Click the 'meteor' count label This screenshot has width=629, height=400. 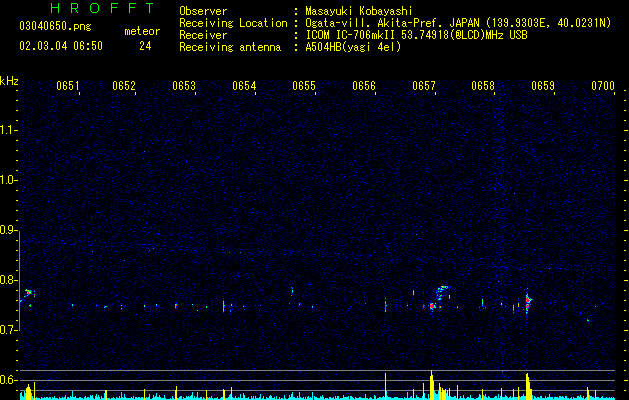pyautogui.click(x=142, y=31)
